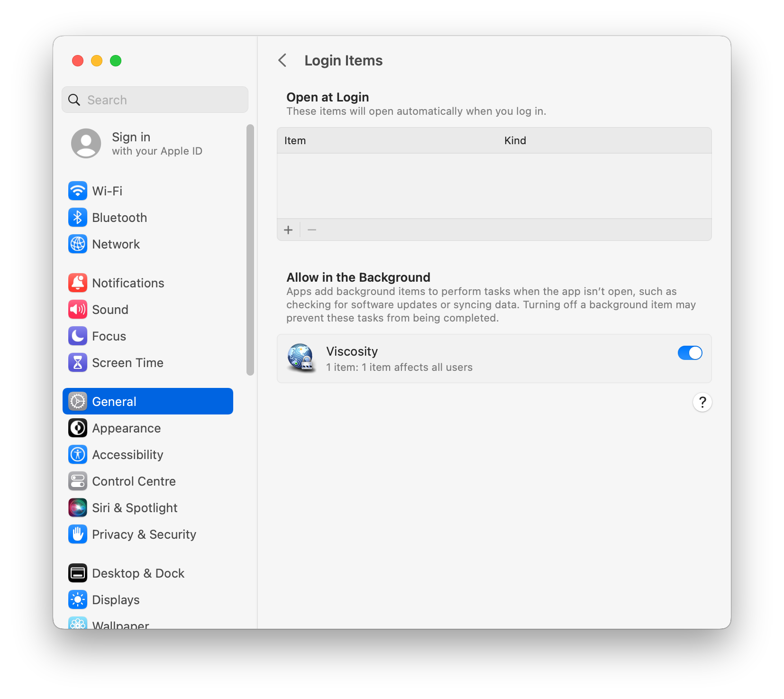Click the Focus moon icon

[x=78, y=336]
